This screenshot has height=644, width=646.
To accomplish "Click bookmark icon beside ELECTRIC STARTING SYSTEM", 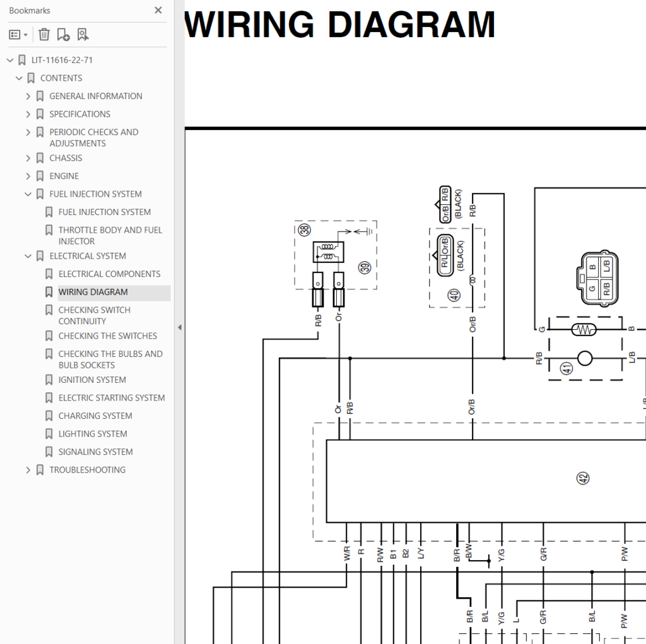I will click(x=49, y=398).
